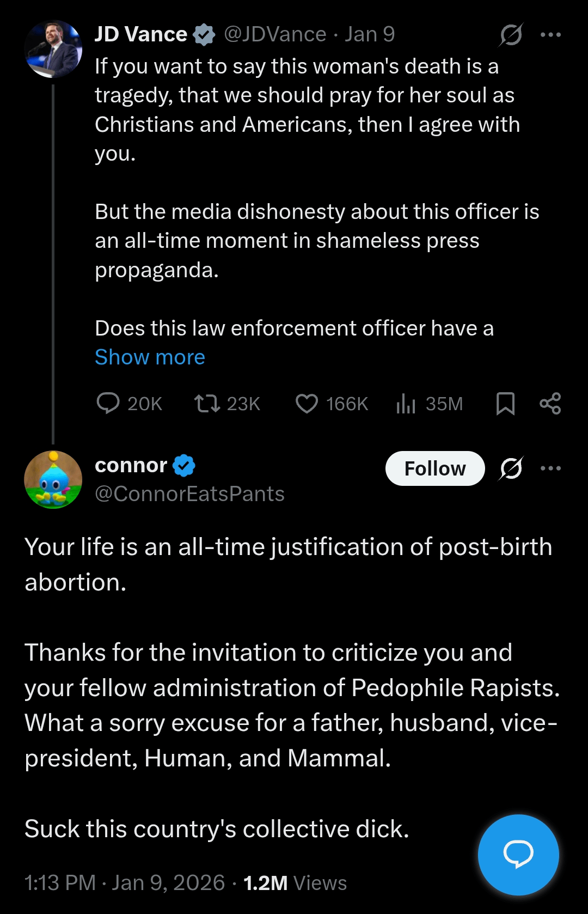Bookmark JD Vance's post
This screenshot has height=914, width=588.
tap(505, 404)
